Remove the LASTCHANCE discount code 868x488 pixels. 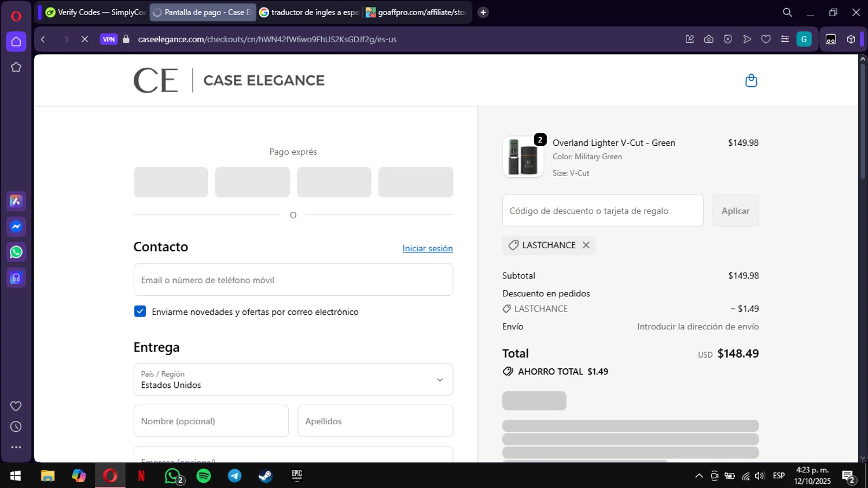coord(586,245)
